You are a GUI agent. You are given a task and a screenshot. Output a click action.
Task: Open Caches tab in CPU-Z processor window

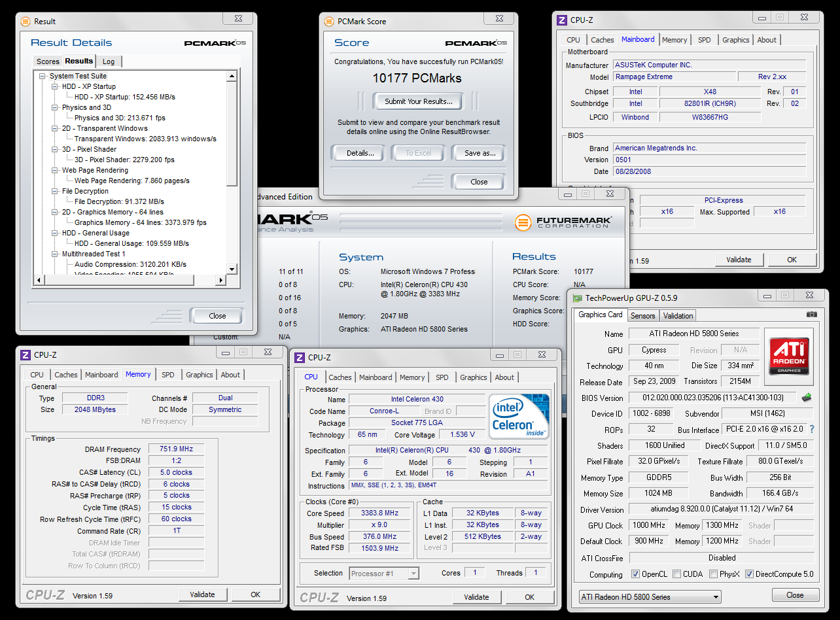pyautogui.click(x=340, y=377)
